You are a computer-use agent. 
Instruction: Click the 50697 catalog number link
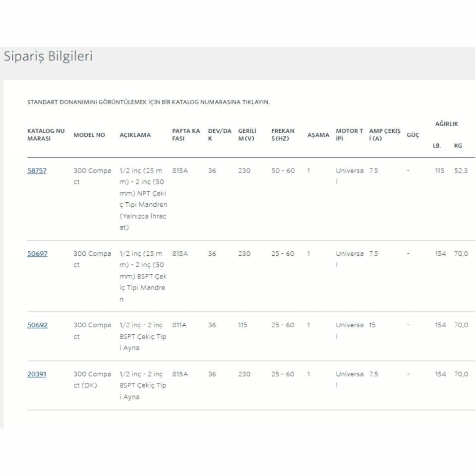(37, 253)
